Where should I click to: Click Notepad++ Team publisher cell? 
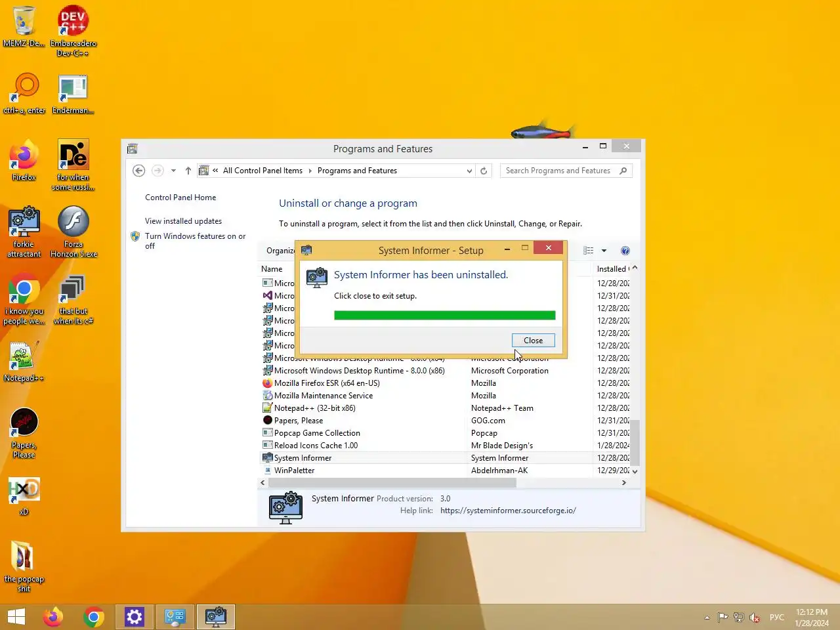(502, 408)
